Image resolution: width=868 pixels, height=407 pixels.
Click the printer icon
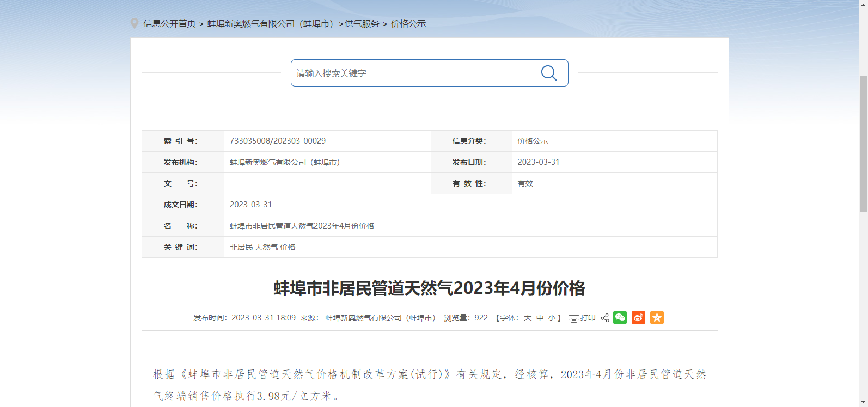pos(573,318)
